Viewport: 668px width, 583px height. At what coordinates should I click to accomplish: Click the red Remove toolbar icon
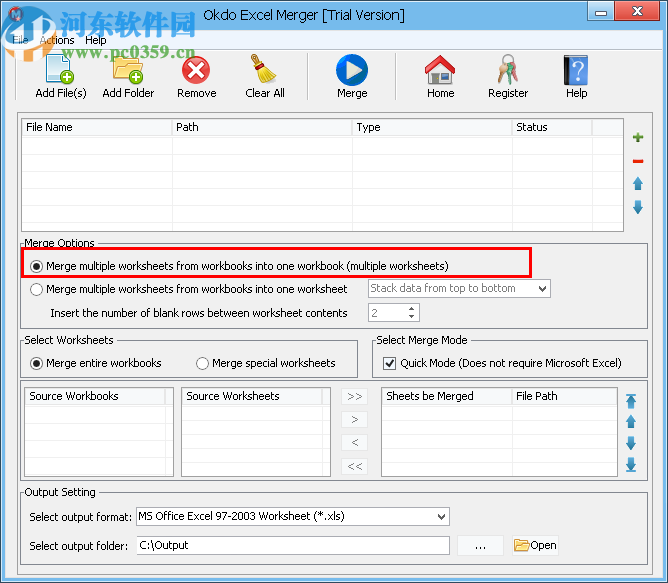[x=196, y=70]
